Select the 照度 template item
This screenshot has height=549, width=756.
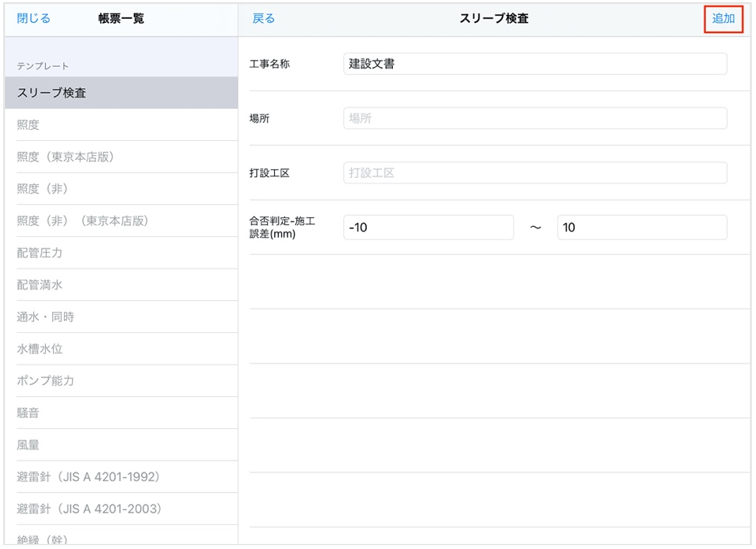(120, 125)
